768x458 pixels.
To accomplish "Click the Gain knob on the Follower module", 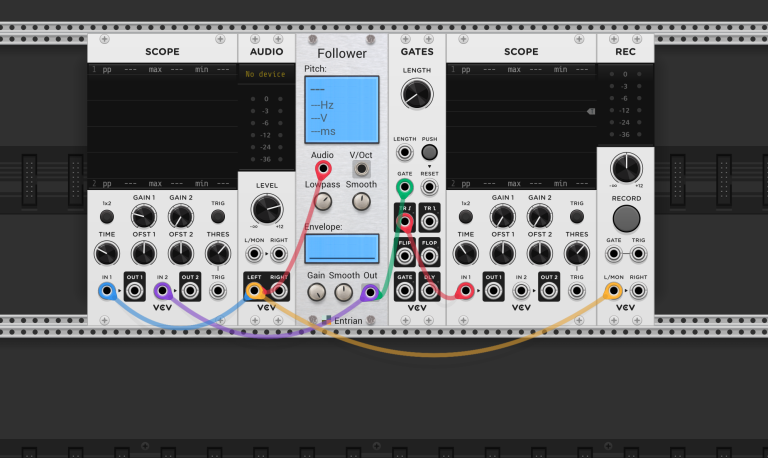I will coord(316,292).
